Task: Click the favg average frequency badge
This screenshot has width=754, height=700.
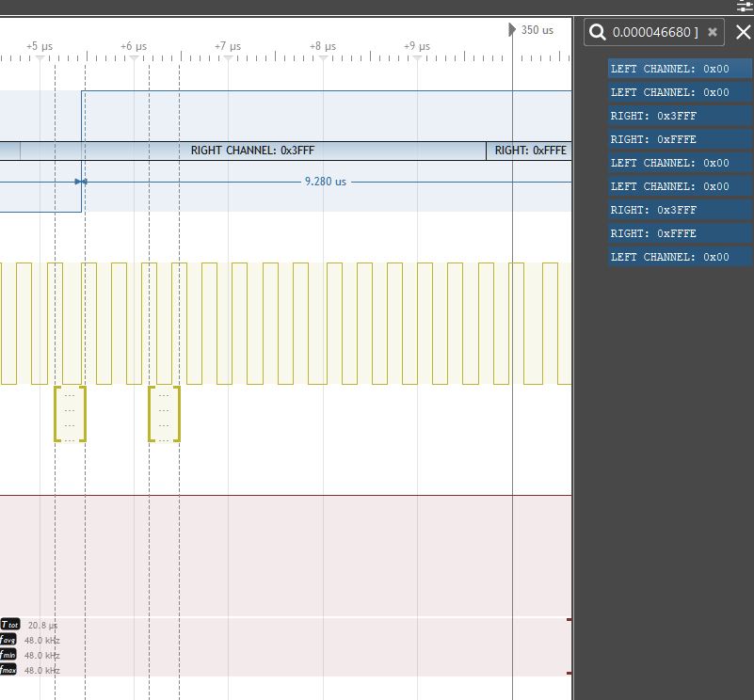Action: (x=9, y=640)
